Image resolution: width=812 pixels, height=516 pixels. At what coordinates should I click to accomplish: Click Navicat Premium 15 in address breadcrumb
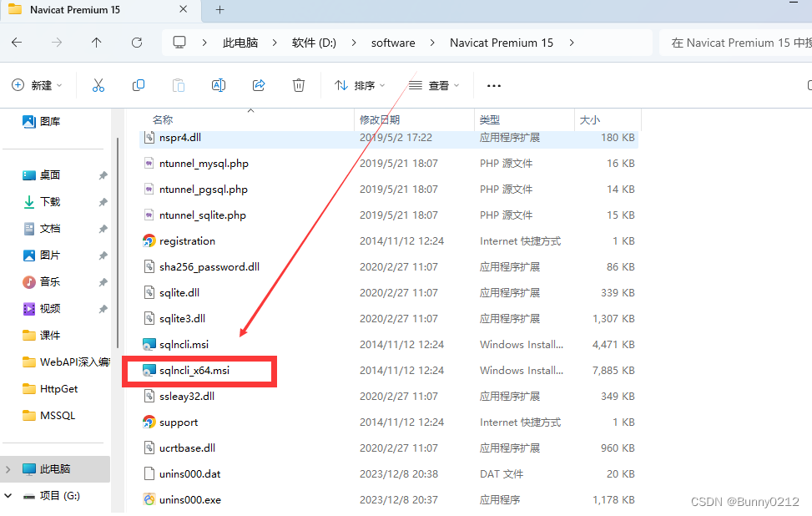502,43
